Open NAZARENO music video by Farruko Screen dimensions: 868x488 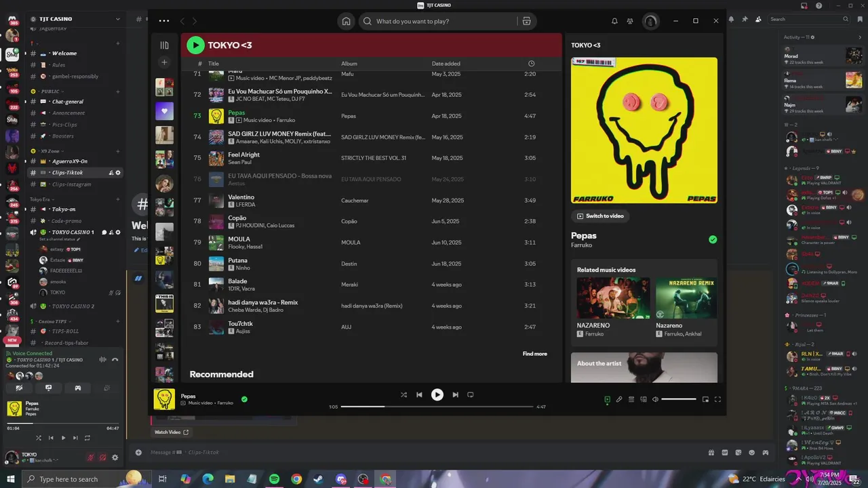click(x=613, y=306)
